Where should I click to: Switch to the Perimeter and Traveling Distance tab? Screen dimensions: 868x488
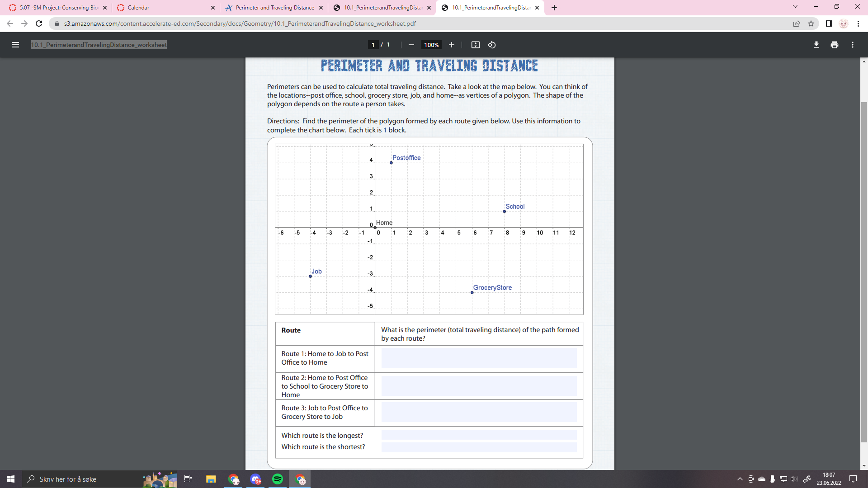coord(271,8)
